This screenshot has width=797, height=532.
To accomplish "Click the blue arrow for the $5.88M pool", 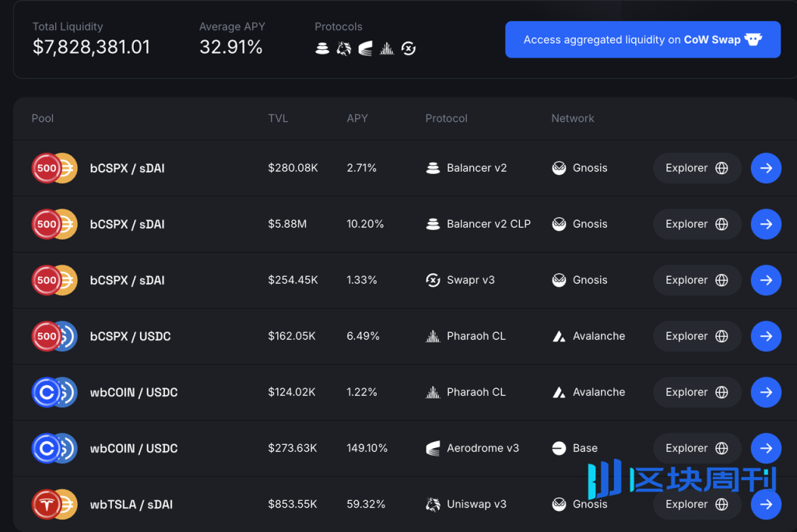I will click(x=766, y=224).
